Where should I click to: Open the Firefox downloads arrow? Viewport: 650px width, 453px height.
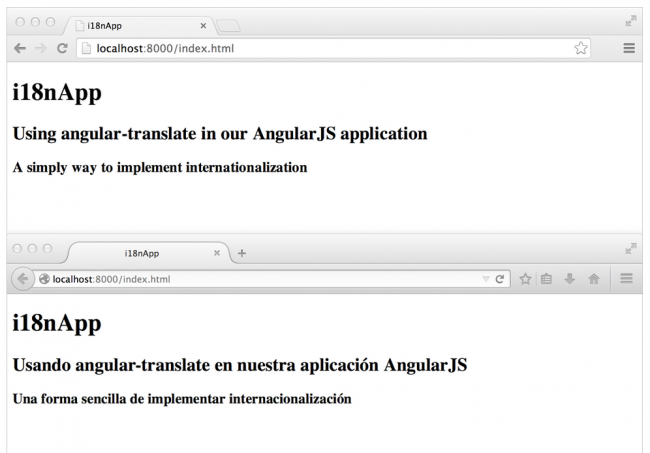[x=569, y=279]
